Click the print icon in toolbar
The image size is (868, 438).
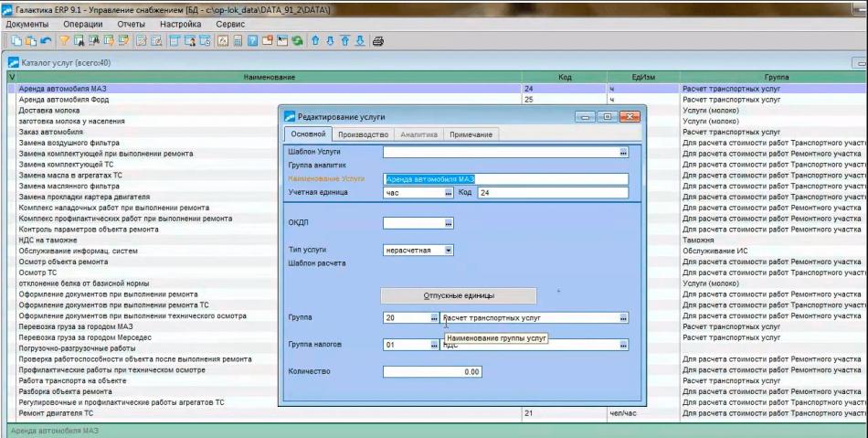377,41
